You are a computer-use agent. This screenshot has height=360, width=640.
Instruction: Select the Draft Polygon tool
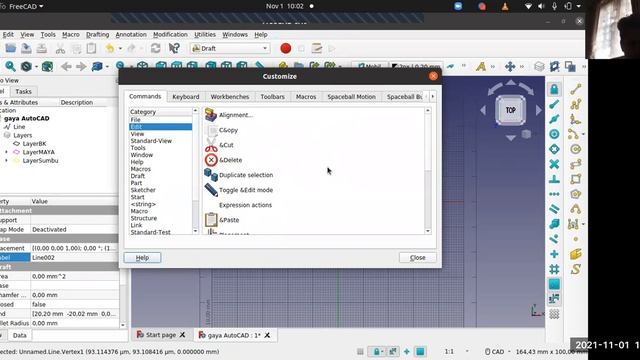coord(576,194)
